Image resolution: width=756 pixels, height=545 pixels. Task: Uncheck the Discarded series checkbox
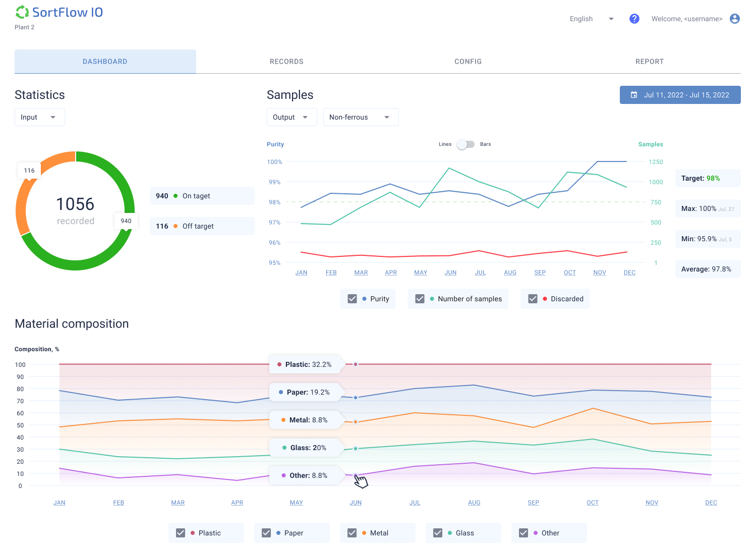(533, 299)
